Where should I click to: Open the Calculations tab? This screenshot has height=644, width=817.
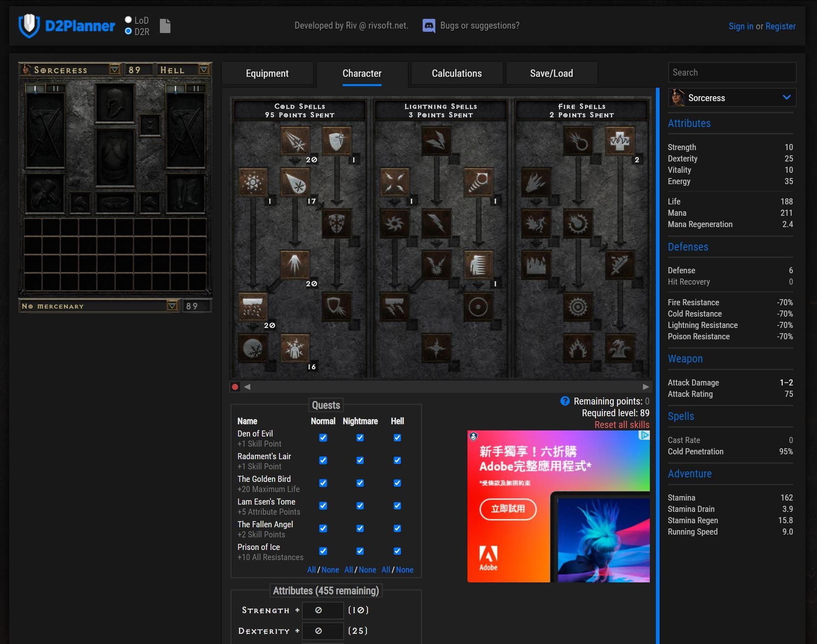click(x=457, y=73)
